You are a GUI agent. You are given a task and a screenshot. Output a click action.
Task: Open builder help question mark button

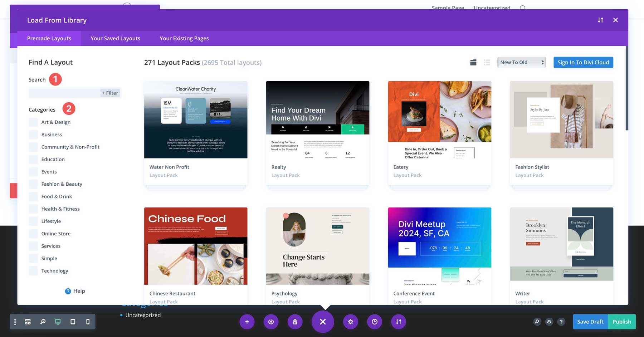point(561,322)
